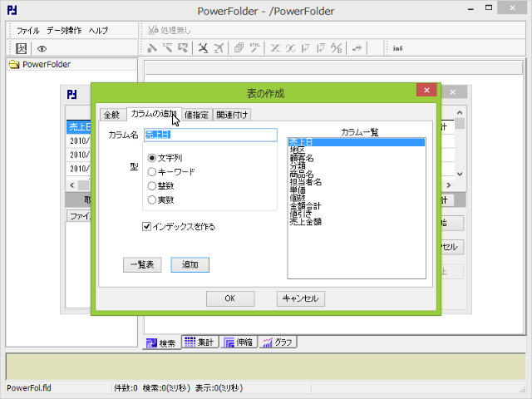
Task: Select the キーワード type radio button
Action: point(171,172)
